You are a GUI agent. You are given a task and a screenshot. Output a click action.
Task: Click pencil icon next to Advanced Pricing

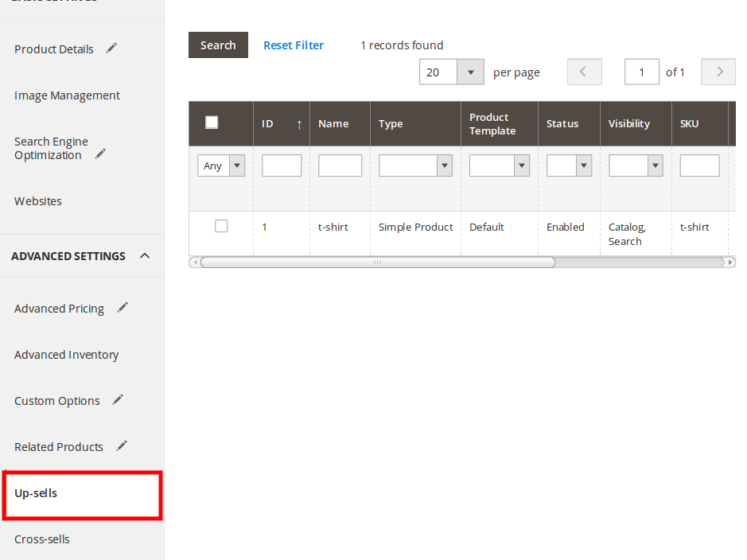point(123,308)
